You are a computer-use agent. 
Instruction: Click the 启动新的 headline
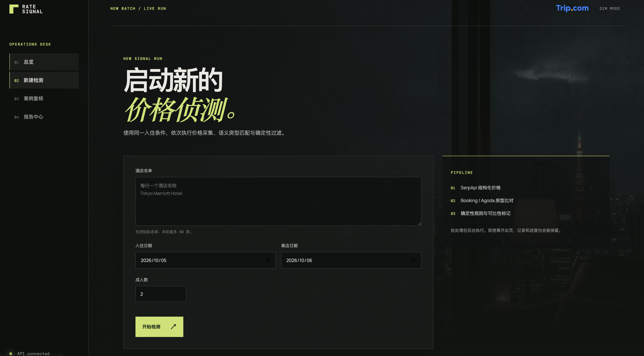pos(173,80)
